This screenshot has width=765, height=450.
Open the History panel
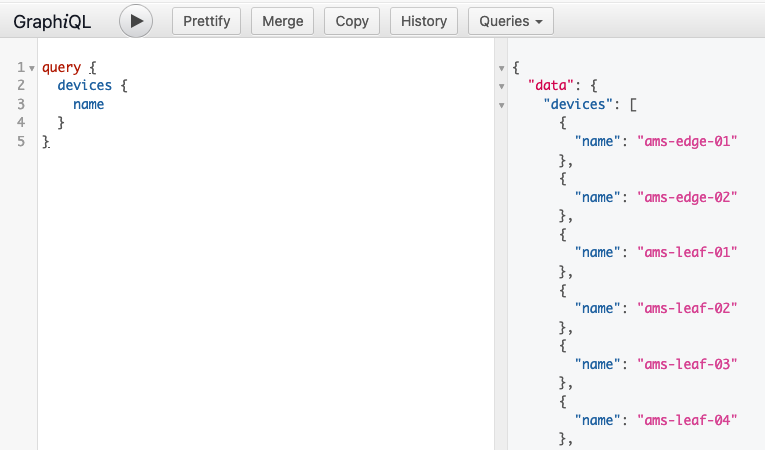(x=423, y=21)
